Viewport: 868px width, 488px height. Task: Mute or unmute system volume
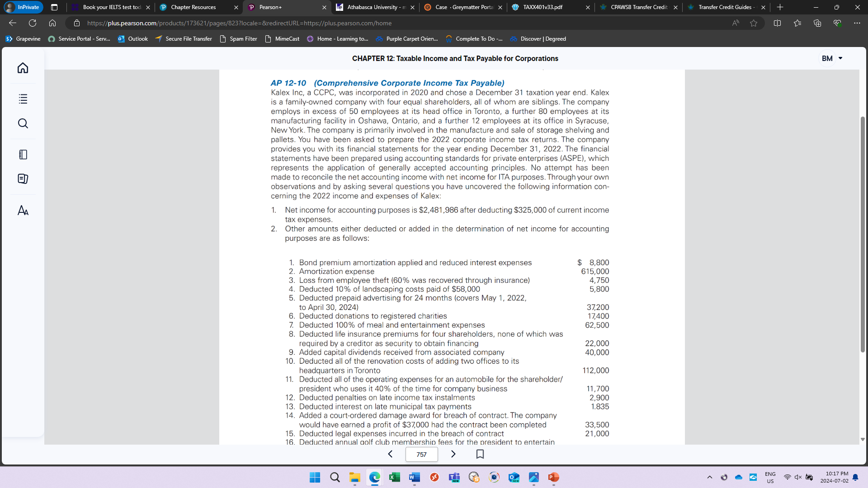(x=797, y=477)
